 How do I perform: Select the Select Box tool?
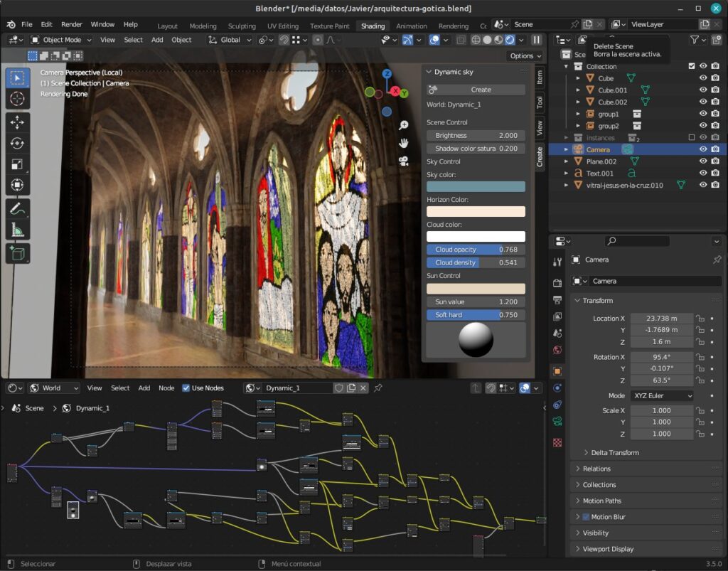tap(17, 78)
